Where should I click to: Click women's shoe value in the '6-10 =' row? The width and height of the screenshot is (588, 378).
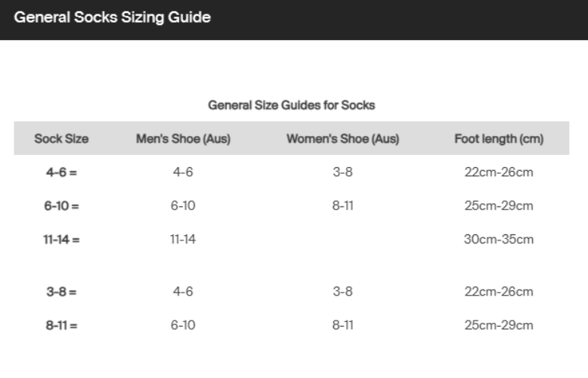coord(342,206)
